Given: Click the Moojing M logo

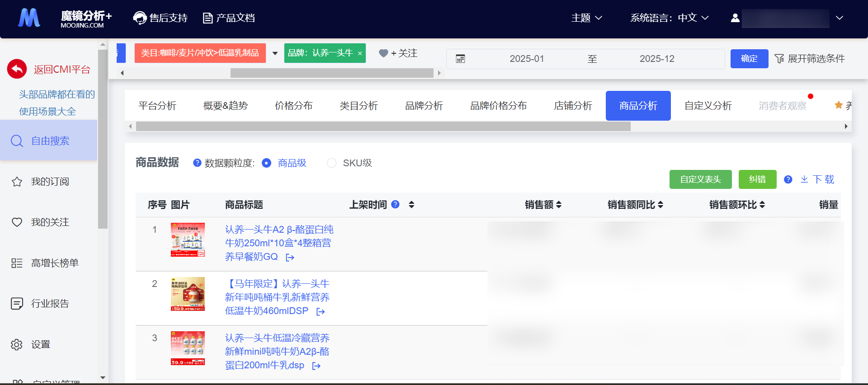Looking at the screenshot, I should [29, 18].
